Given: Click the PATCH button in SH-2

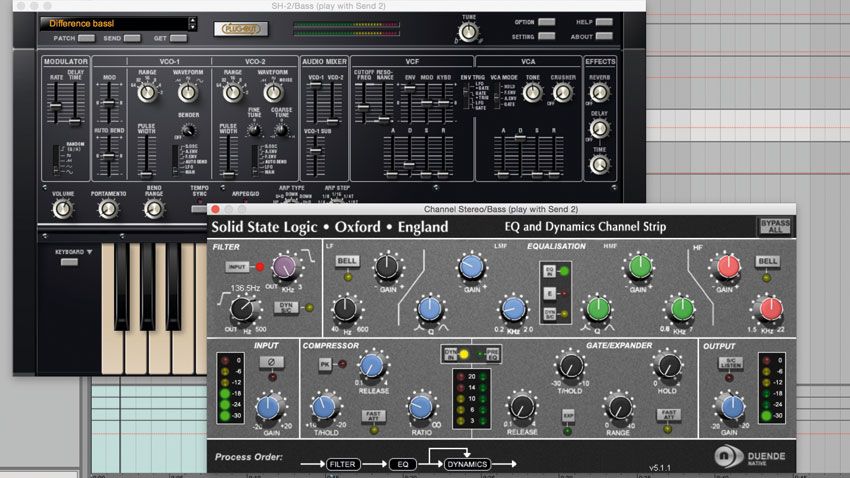Looking at the screenshot, I should point(86,38).
